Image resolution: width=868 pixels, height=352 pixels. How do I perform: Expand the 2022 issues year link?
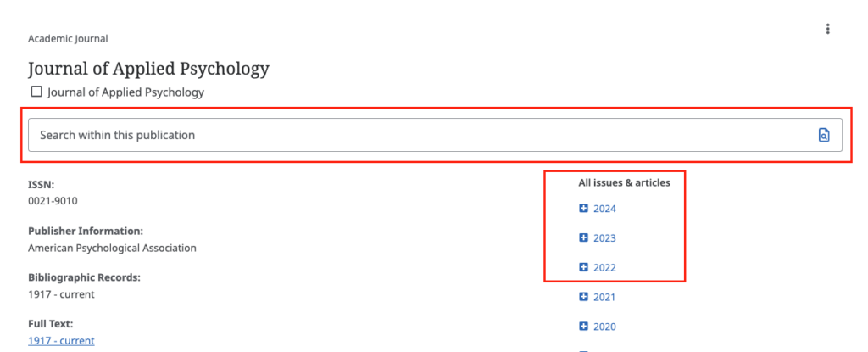[605, 268]
